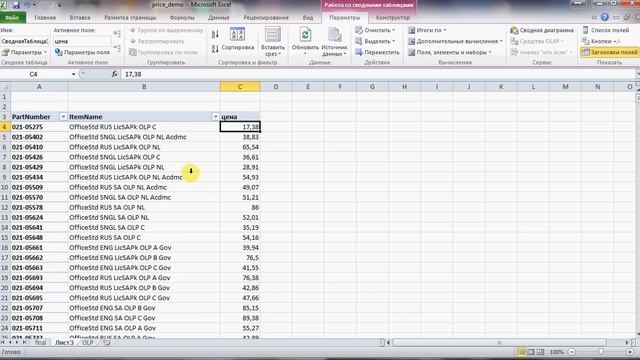
Task: Click the minimize ribbon caret icon
Action: [x=594, y=17]
